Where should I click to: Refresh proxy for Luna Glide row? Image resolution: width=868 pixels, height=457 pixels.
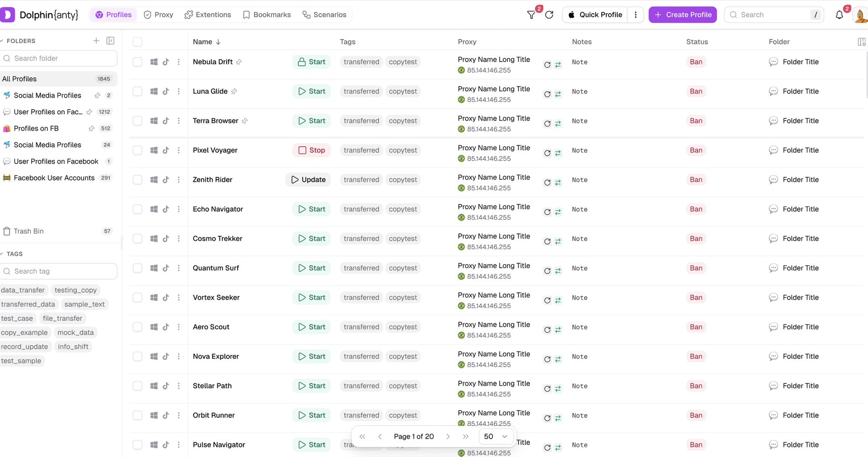[547, 94]
